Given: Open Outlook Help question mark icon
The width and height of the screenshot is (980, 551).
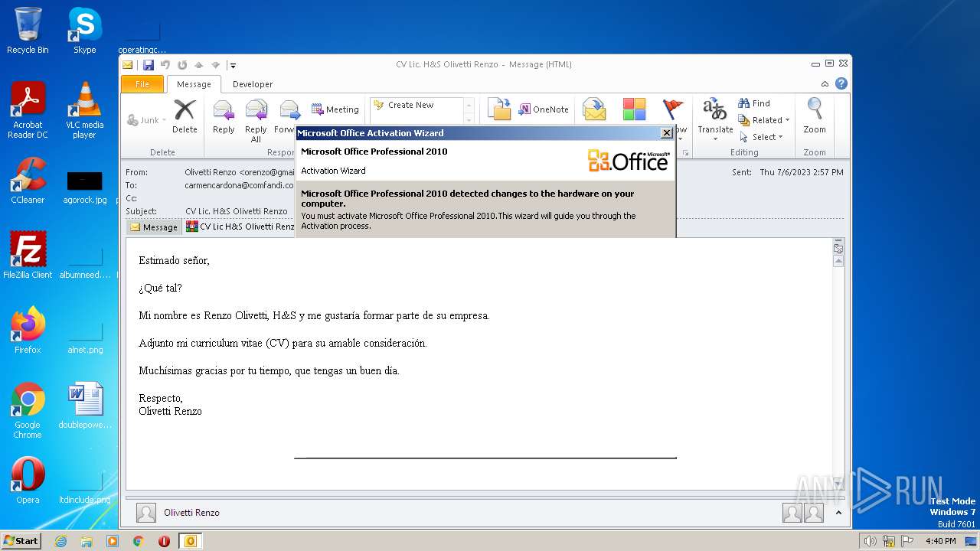Looking at the screenshot, I should pos(841,83).
